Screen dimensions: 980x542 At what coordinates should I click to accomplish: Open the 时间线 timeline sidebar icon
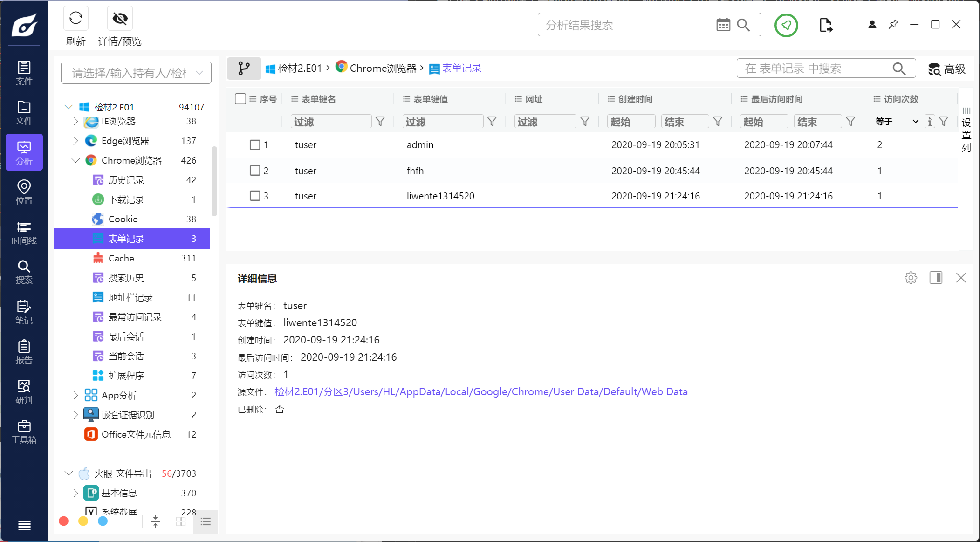24,233
